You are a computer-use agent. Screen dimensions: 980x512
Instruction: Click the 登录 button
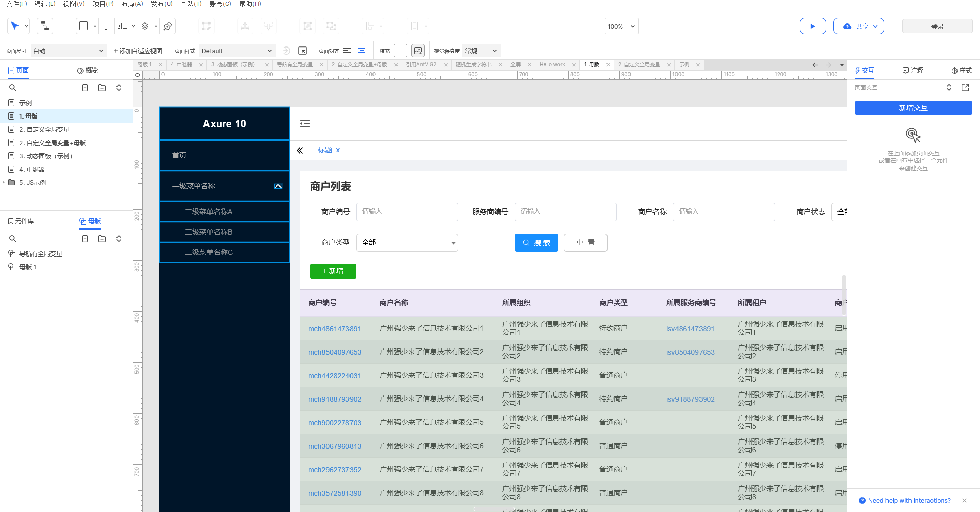click(x=937, y=26)
